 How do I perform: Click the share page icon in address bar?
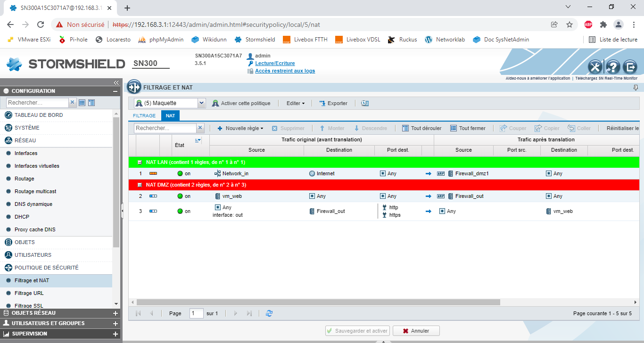click(x=554, y=24)
